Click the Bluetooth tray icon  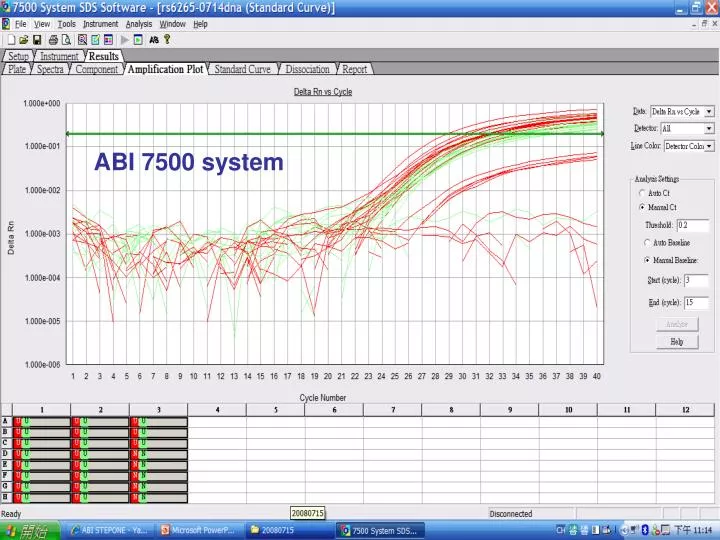(644, 530)
